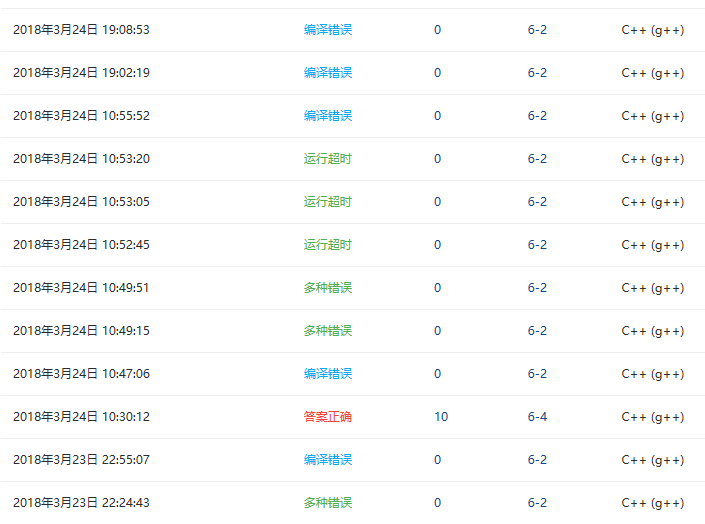705x524 pixels.
Task: Select timestamp 2018年3月24日 19:08:53
Action: pos(81,30)
